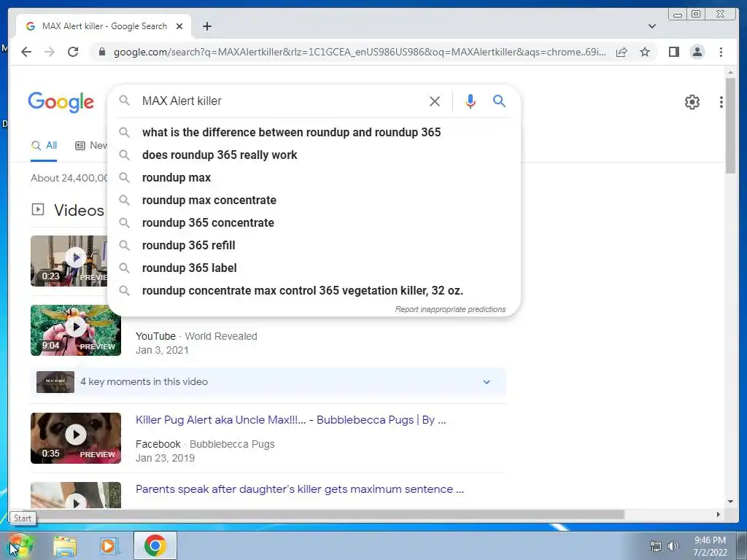The height and width of the screenshot is (560, 747).
Task: Select the All results tab
Action: [44, 146]
